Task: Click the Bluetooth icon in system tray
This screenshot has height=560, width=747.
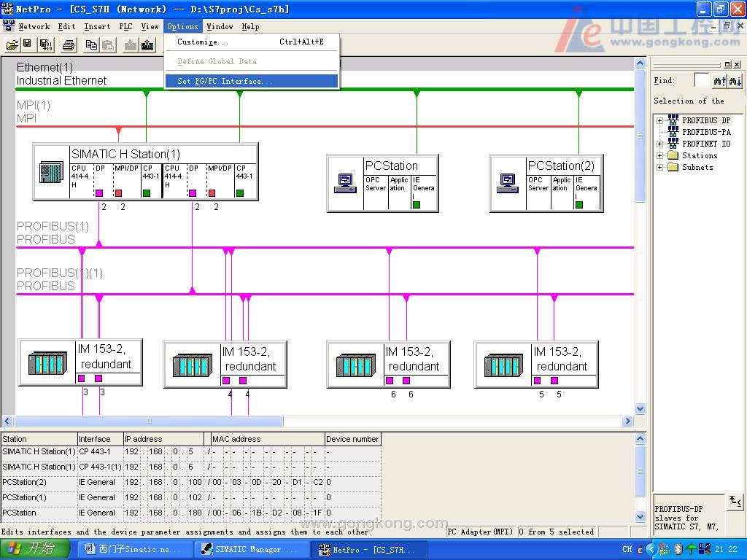Action: tap(678, 550)
